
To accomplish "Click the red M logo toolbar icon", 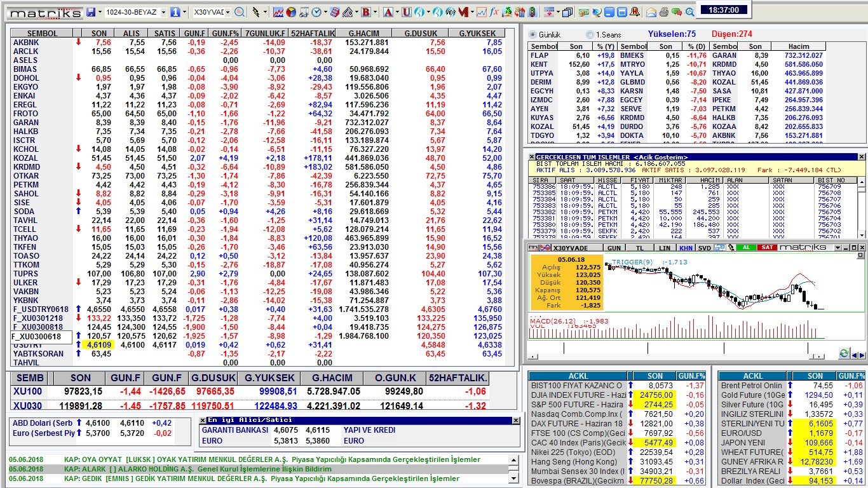I will pyautogui.click(x=463, y=12).
